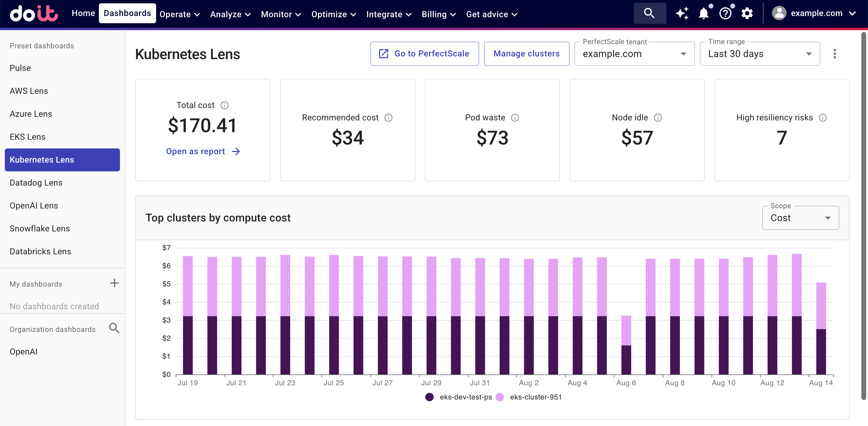Toggle the eks-cluster-951 legend series
This screenshot has width=868, height=426.
(x=529, y=397)
